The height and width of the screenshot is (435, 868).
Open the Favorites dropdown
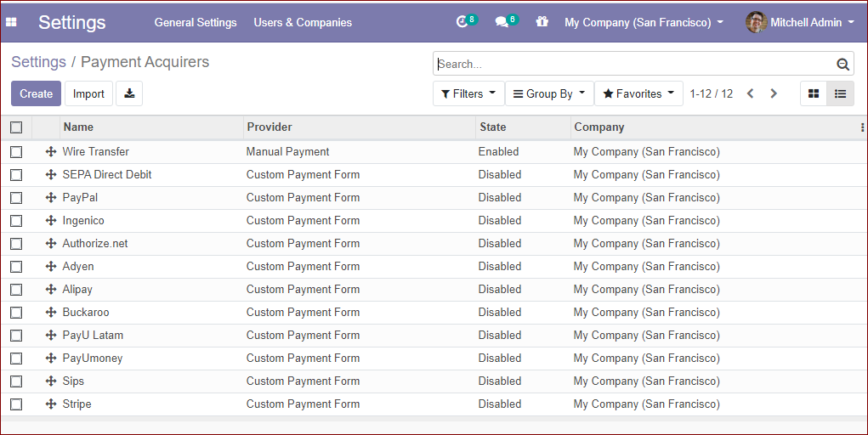pyautogui.click(x=638, y=93)
